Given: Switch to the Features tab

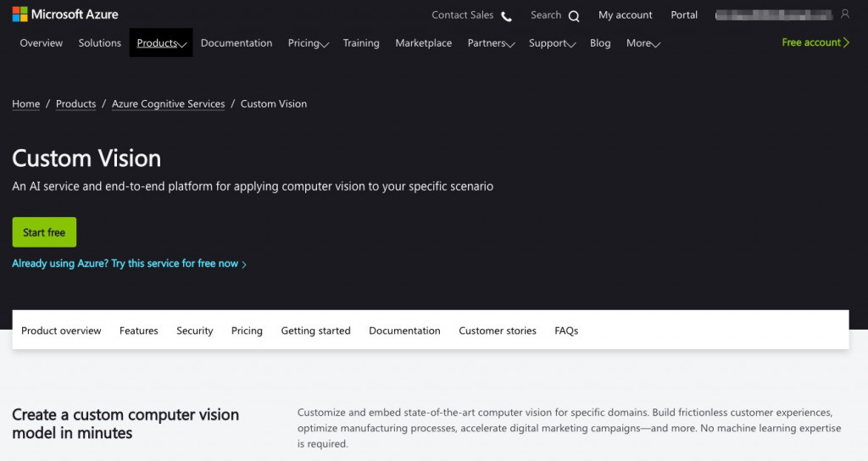Looking at the screenshot, I should [139, 330].
